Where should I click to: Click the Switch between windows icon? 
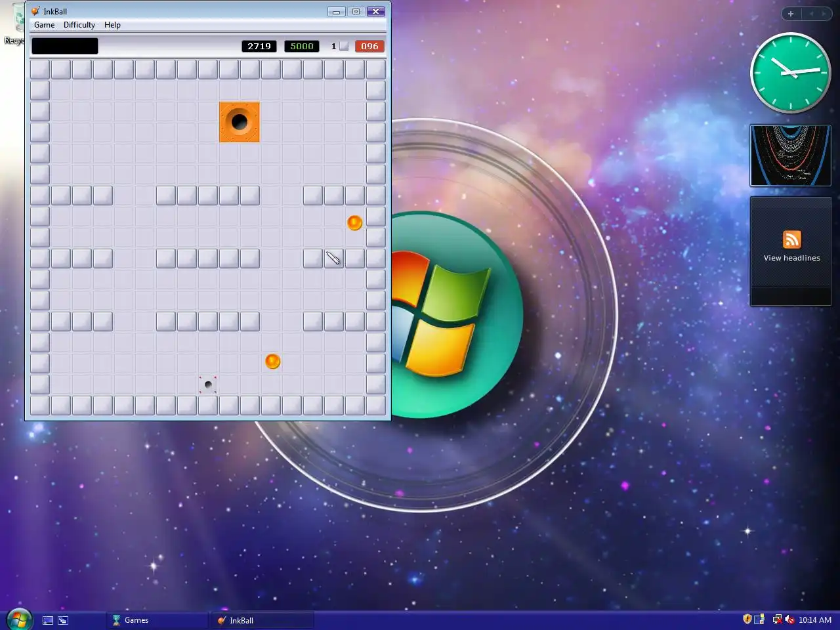63,620
